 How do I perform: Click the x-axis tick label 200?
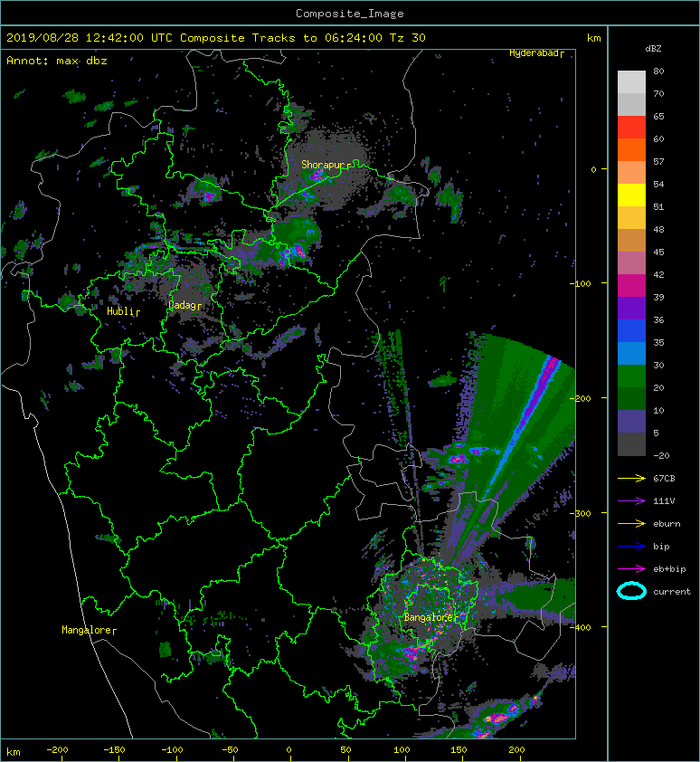(516, 750)
